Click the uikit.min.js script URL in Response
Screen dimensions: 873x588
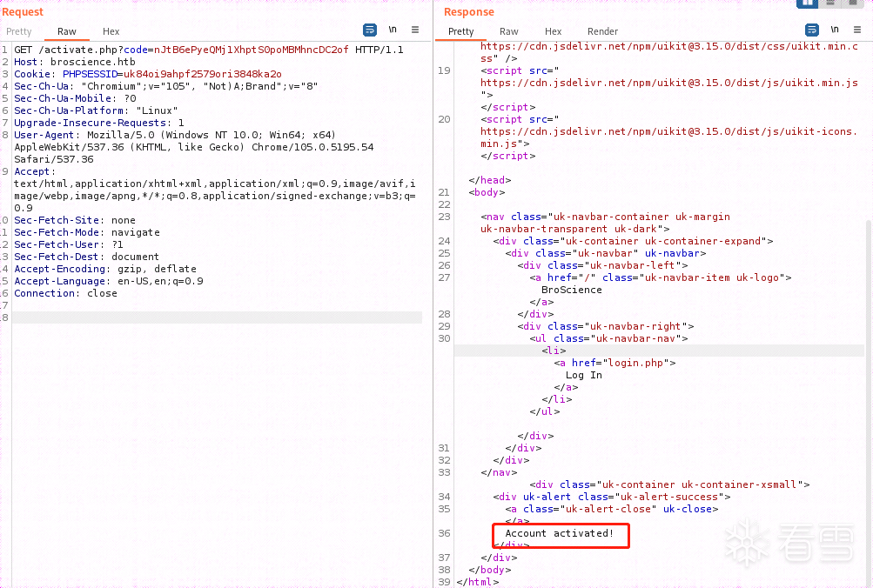point(669,83)
